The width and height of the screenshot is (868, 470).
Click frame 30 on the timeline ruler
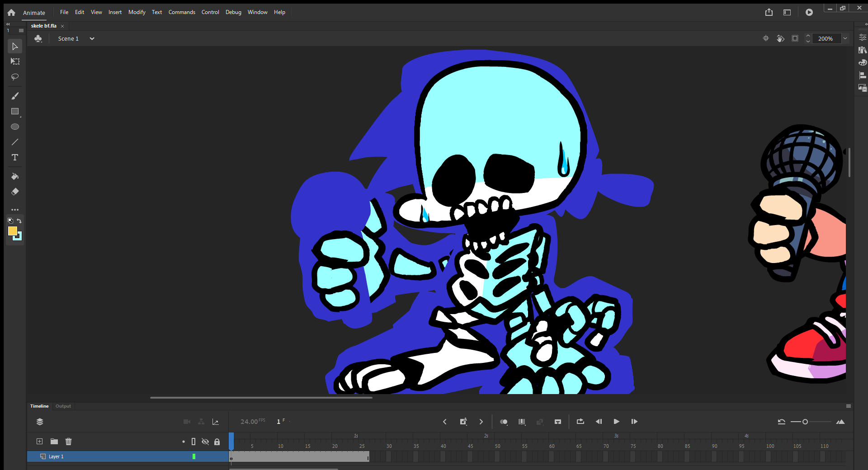pyautogui.click(x=389, y=446)
